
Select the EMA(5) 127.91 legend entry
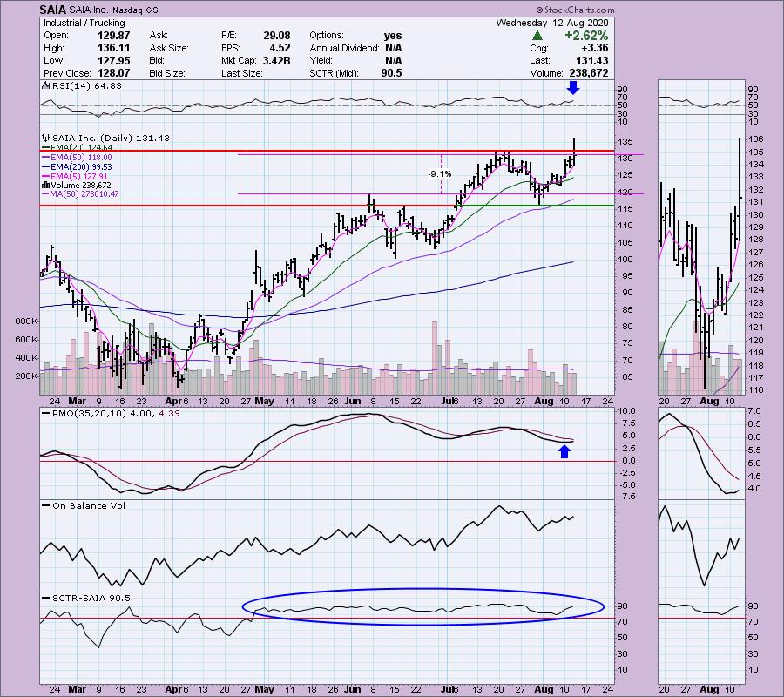pyautogui.click(x=75, y=176)
